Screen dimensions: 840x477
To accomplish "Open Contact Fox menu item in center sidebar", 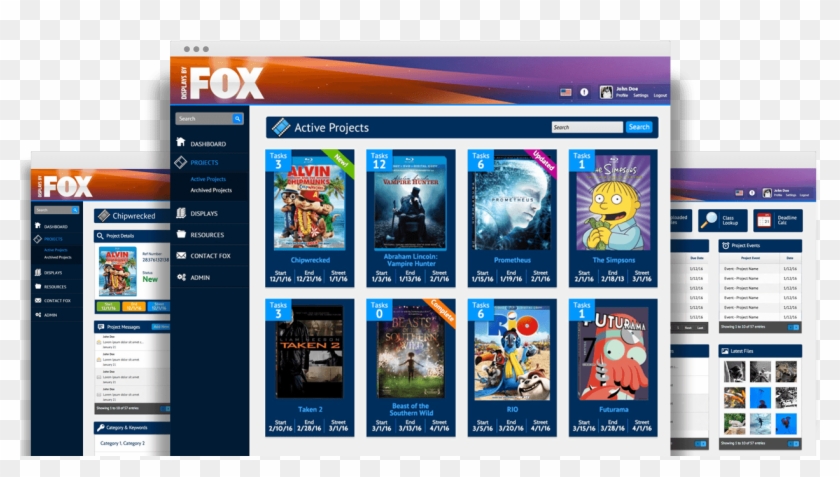I will pos(209,256).
